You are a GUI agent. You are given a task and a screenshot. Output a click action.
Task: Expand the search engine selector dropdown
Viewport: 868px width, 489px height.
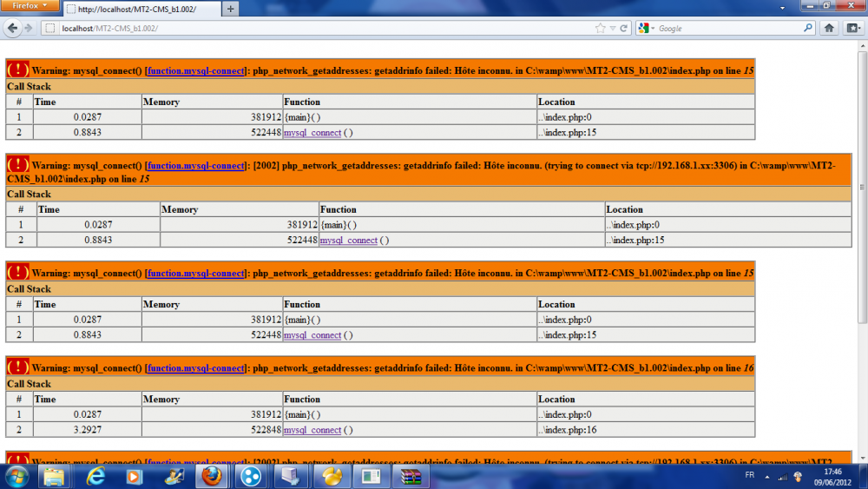(646, 29)
